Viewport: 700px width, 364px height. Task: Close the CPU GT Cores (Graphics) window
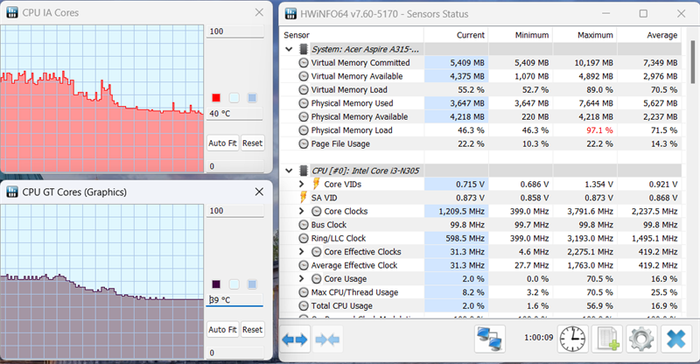pos(259,192)
